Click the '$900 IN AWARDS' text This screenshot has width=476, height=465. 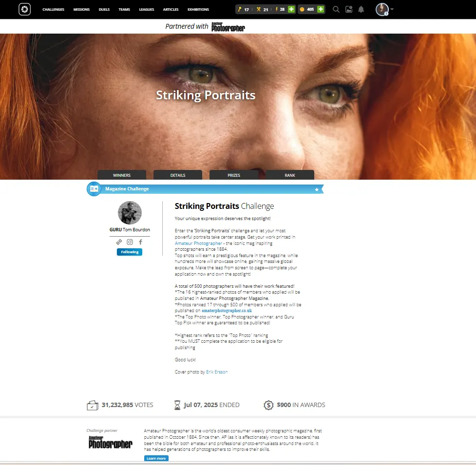301,405
